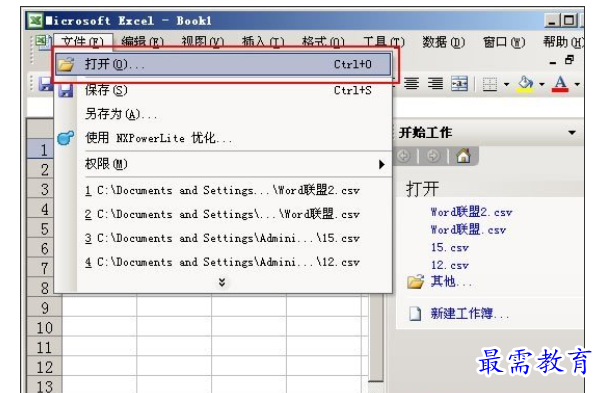Open the 数据(D) menu
This screenshot has width=600, height=393.
click(443, 42)
